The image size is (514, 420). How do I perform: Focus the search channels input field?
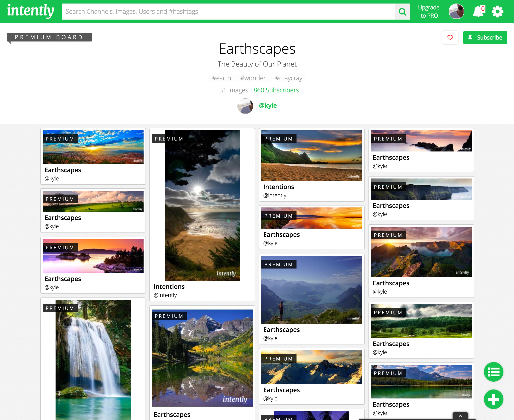(x=228, y=12)
